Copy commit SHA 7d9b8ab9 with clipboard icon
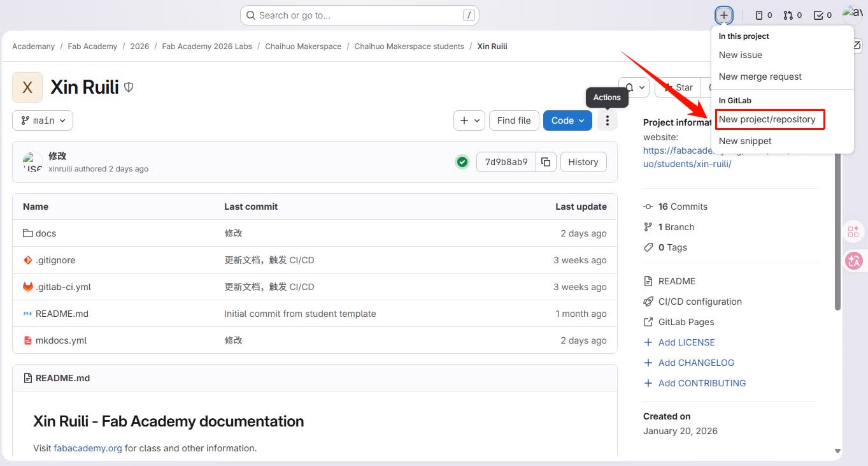 tap(546, 162)
